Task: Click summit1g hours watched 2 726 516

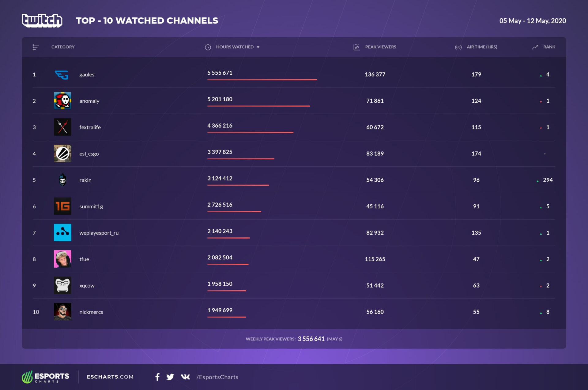Action: tap(220, 205)
